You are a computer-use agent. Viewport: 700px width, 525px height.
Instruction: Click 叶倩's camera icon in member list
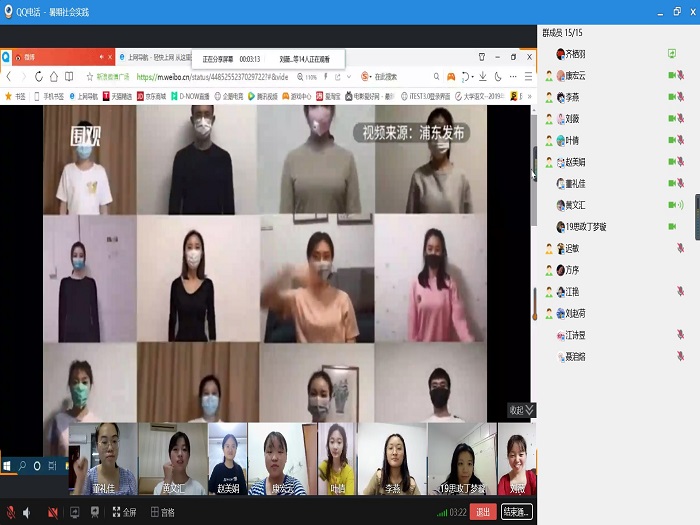[671, 140]
